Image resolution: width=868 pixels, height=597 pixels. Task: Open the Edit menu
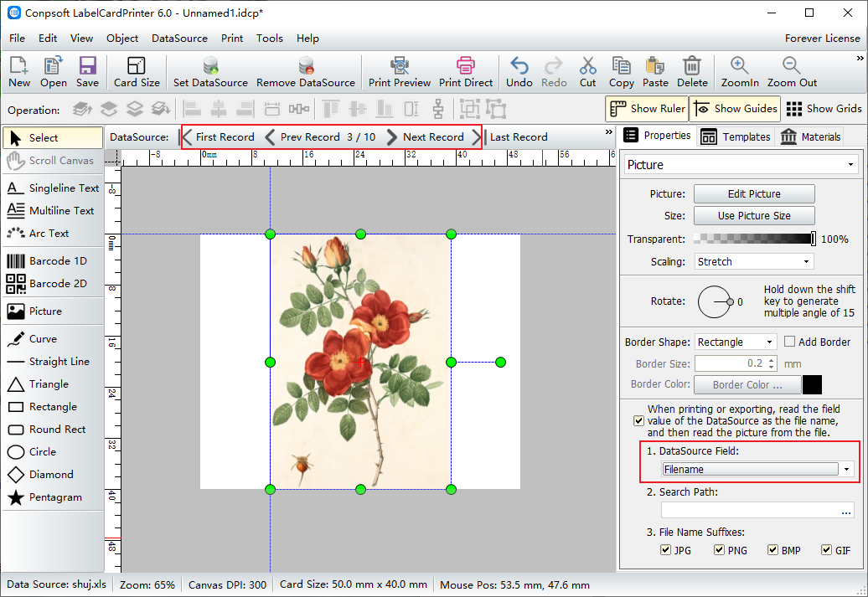click(48, 39)
